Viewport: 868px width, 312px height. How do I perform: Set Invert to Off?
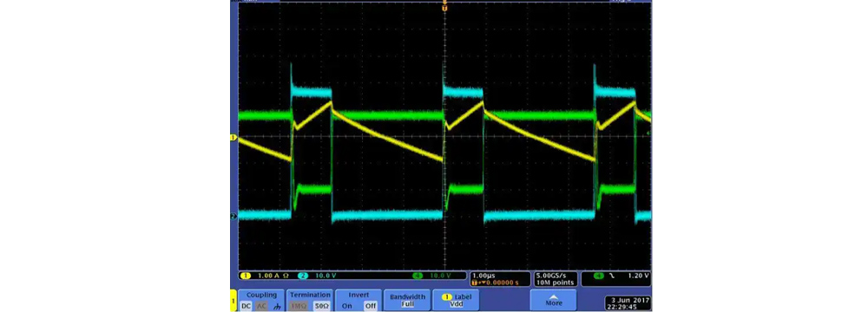371,306
